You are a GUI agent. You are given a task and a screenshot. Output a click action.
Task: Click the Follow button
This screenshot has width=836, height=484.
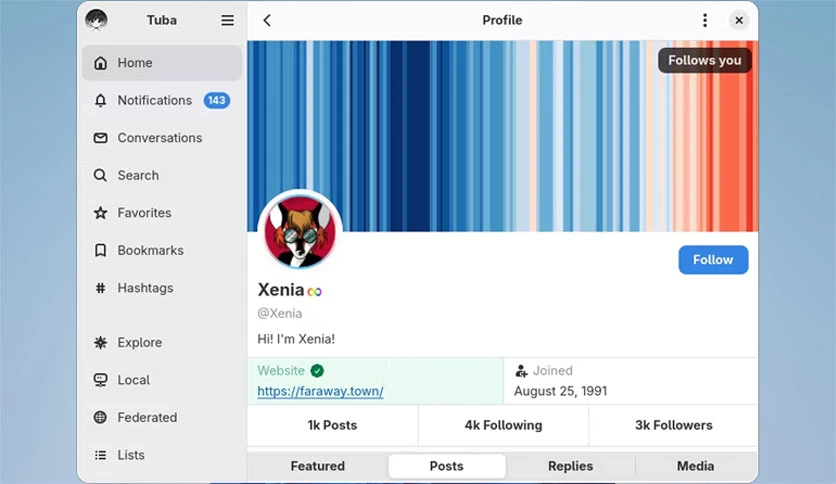tap(713, 260)
